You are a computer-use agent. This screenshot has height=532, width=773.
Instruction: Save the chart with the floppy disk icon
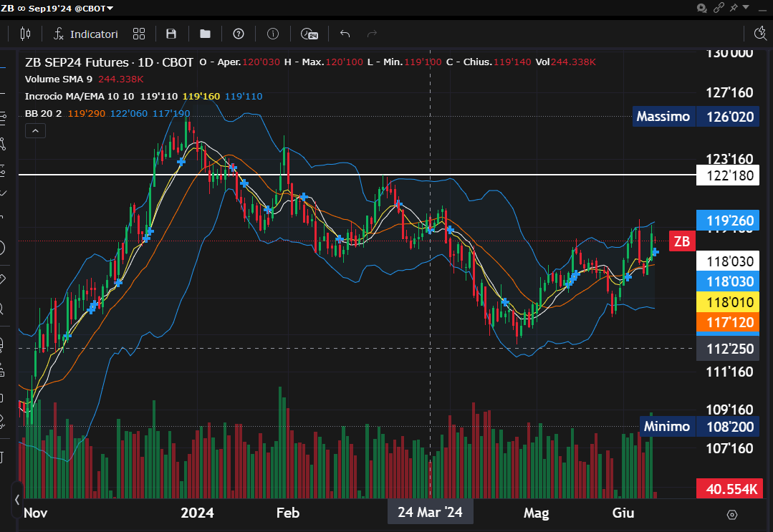171,34
